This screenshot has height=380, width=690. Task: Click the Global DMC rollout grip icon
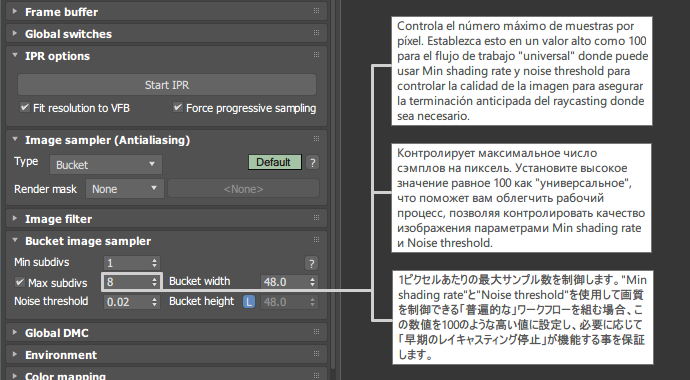click(x=316, y=332)
